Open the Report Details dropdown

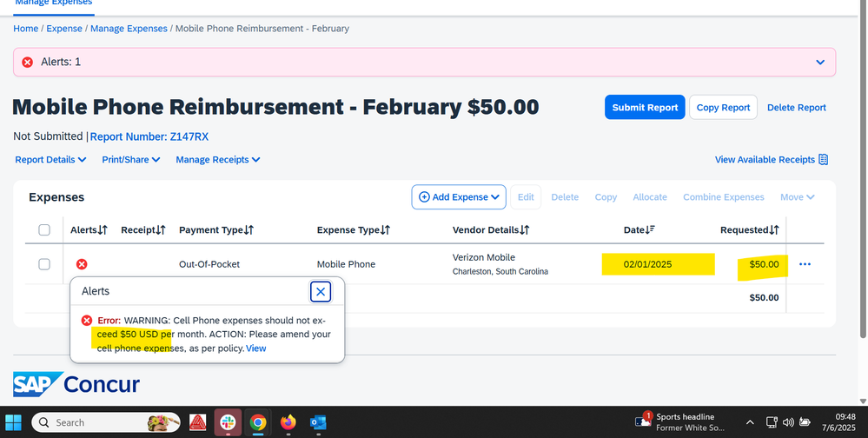50,160
